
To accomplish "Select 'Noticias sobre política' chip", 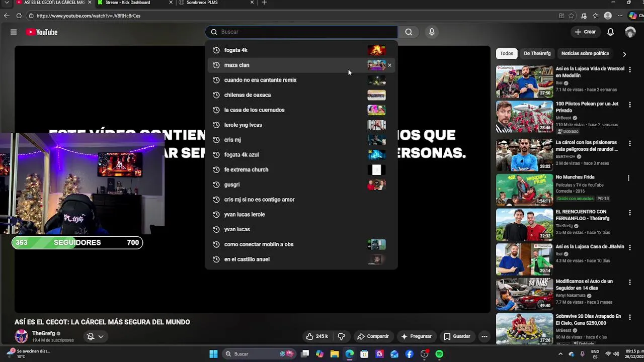I will coord(585,53).
